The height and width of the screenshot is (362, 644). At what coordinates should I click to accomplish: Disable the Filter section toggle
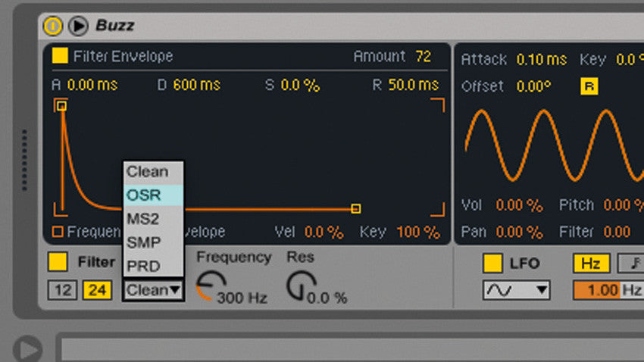click(x=58, y=262)
